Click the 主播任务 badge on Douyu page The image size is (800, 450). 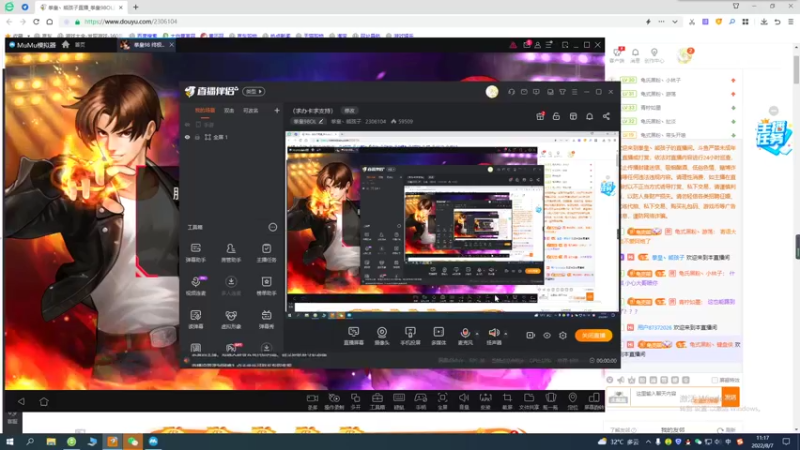773,137
